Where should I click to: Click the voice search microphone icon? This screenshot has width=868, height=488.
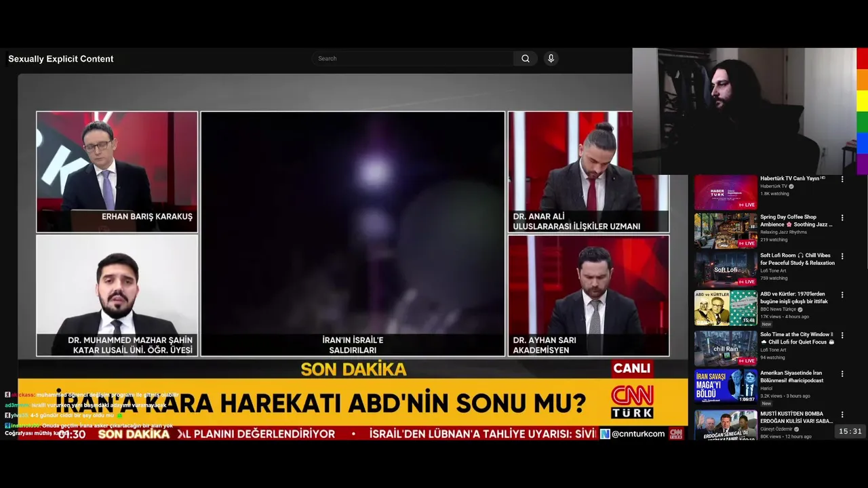click(551, 58)
